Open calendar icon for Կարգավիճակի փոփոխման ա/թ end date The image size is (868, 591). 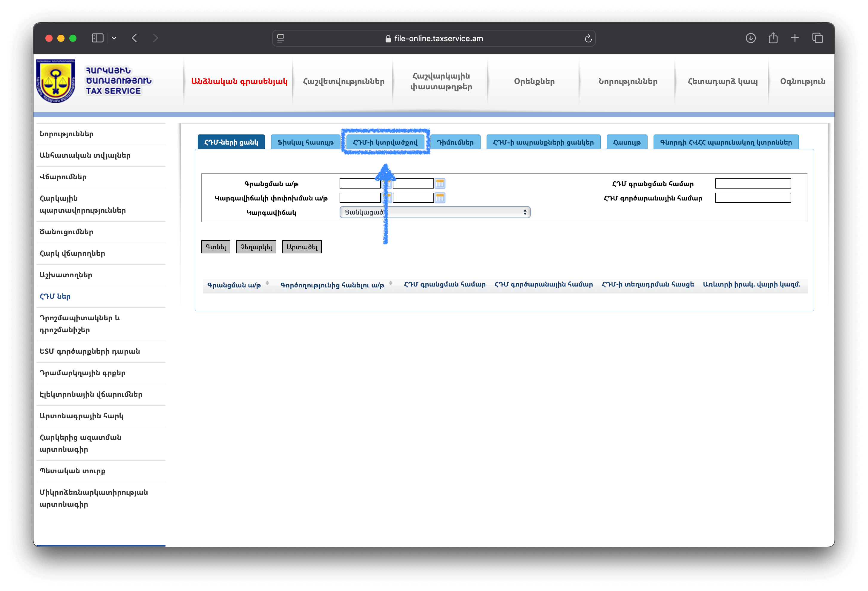point(440,197)
